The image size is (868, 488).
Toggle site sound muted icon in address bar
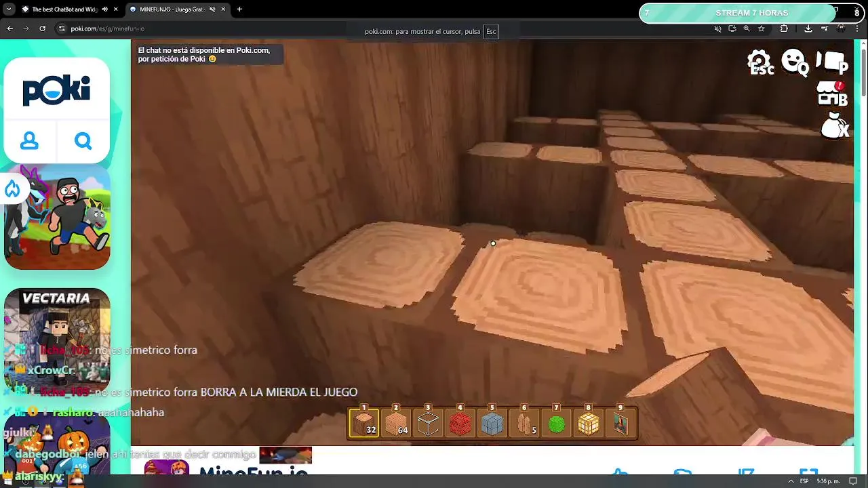pyautogui.click(x=717, y=28)
